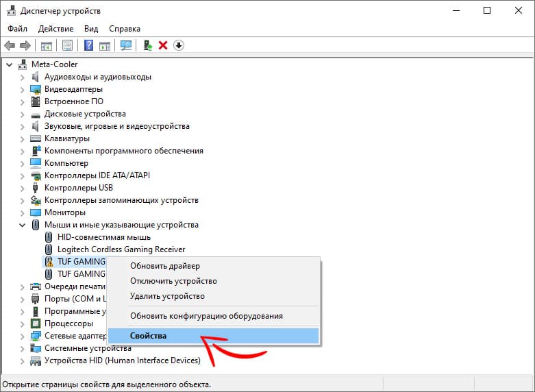This screenshot has height=392, width=535.
Task: Choose Удалить устройство from context menu
Action: [x=214, y=296]
